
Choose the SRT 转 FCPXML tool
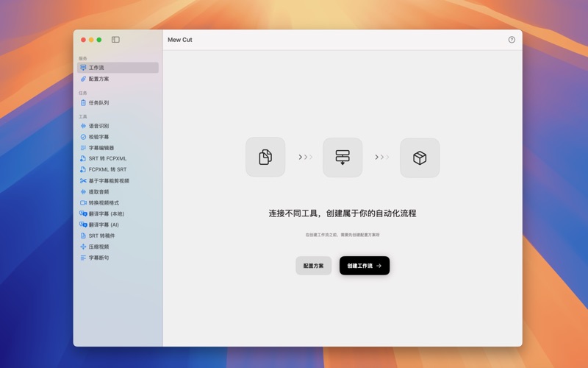tap(118, 158)
